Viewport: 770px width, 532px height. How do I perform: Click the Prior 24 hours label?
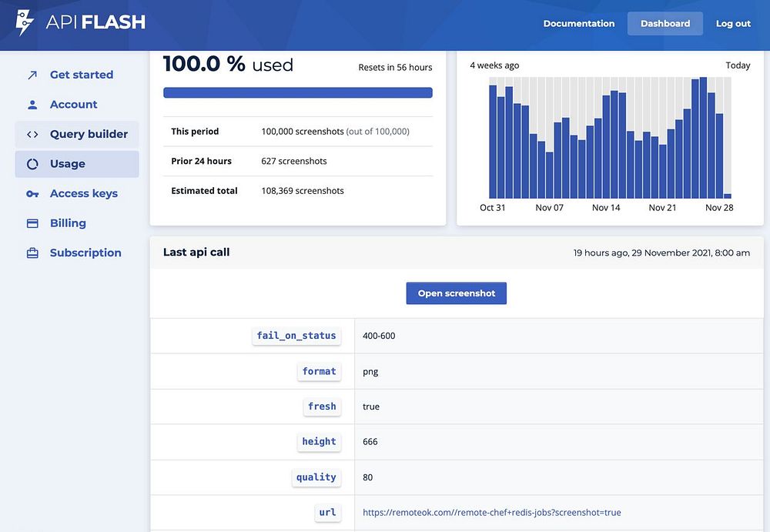201,161
